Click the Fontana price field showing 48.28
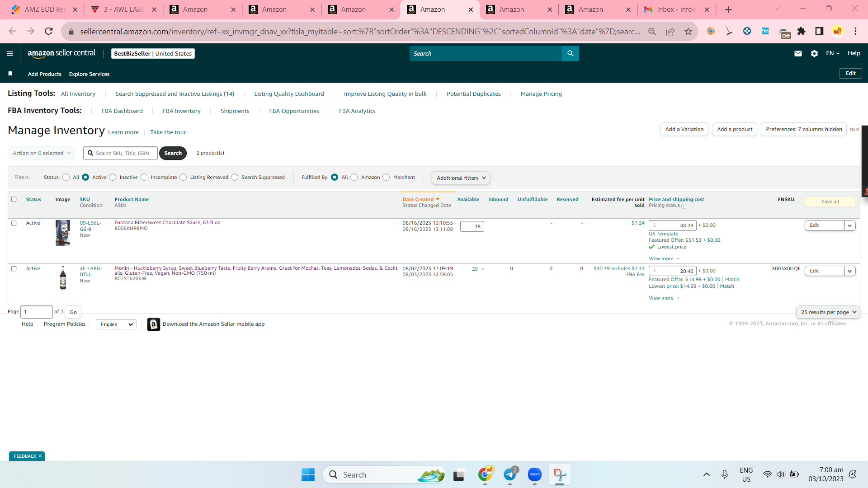 pyautogui.click(x=673, y=225)
